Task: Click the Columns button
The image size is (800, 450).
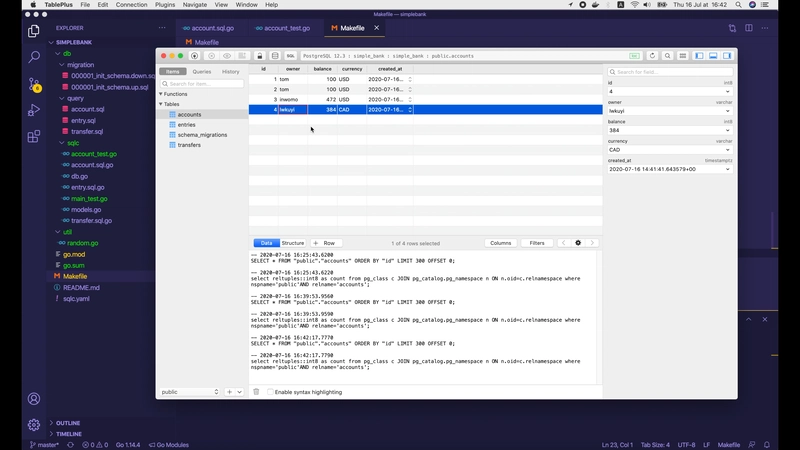Action: click(501, 243)
